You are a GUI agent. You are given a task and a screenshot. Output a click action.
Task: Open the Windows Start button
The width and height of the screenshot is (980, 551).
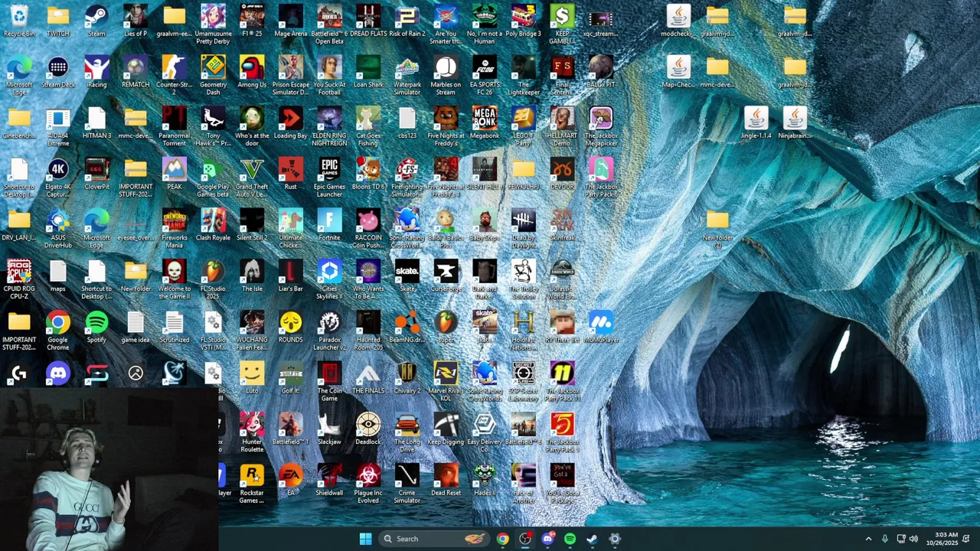pos(365,539)
